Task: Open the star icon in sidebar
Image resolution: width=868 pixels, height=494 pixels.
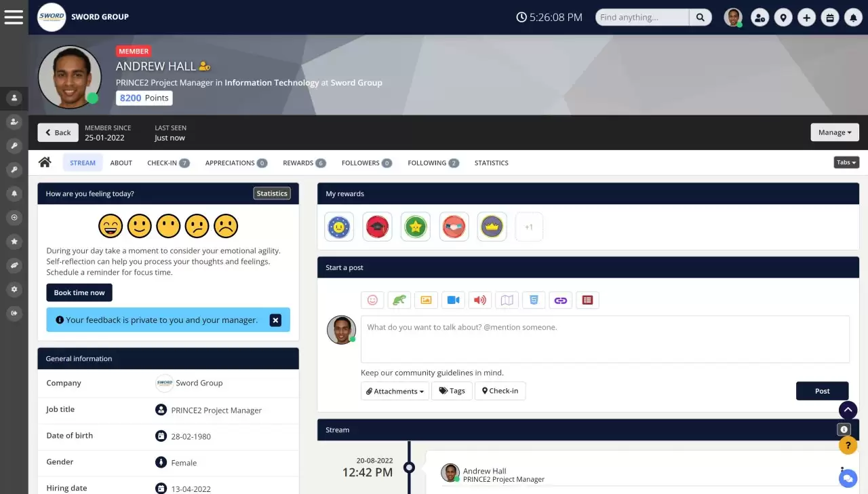Action: coord(14,241)
